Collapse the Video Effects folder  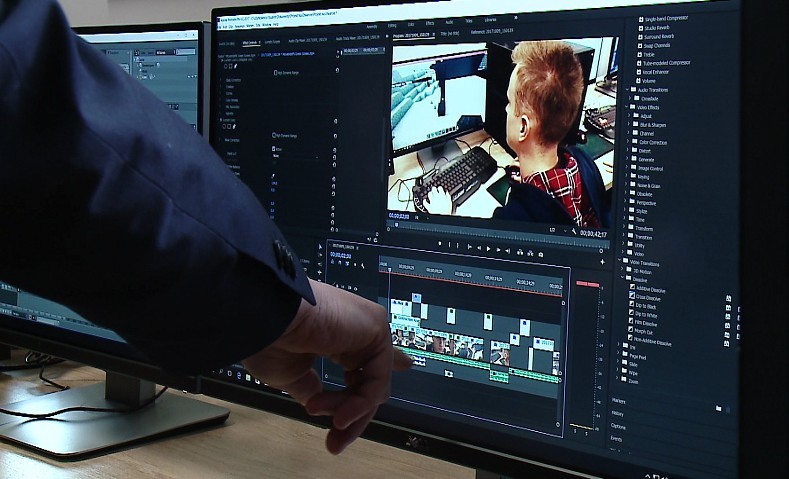click(x=627, y=107)
